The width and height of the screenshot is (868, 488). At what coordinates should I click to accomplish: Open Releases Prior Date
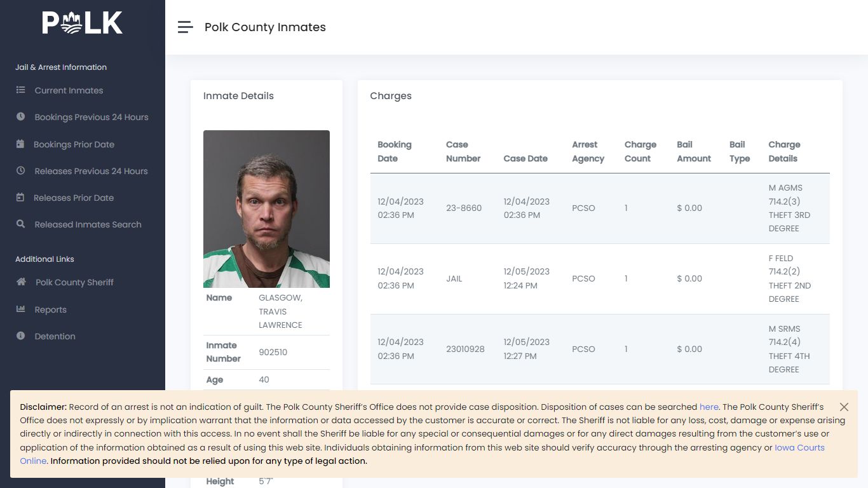[74, 198]
